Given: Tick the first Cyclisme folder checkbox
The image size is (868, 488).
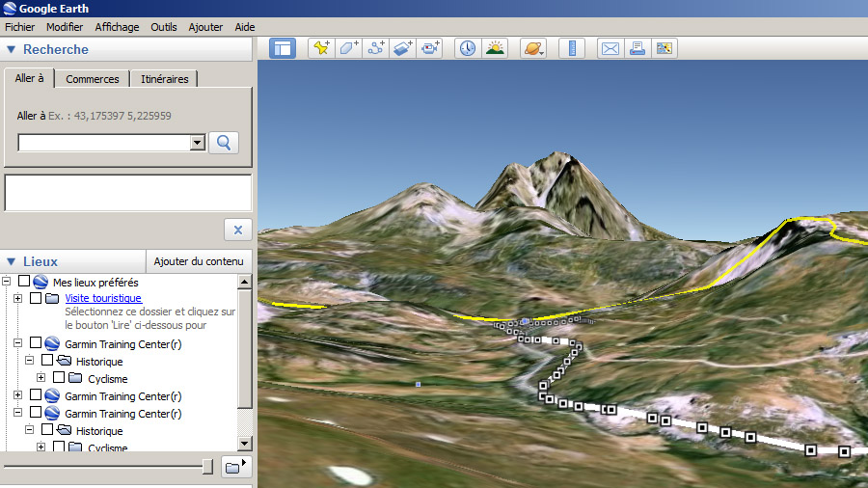Looking at the screenshot, I should tap(59, 378).
